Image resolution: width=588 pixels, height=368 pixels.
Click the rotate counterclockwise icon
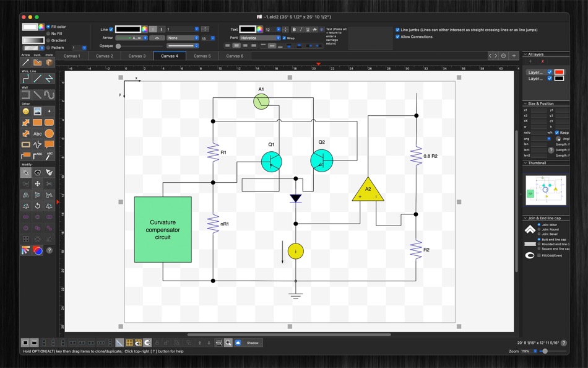pyautogui.click(x=37, y=206)
